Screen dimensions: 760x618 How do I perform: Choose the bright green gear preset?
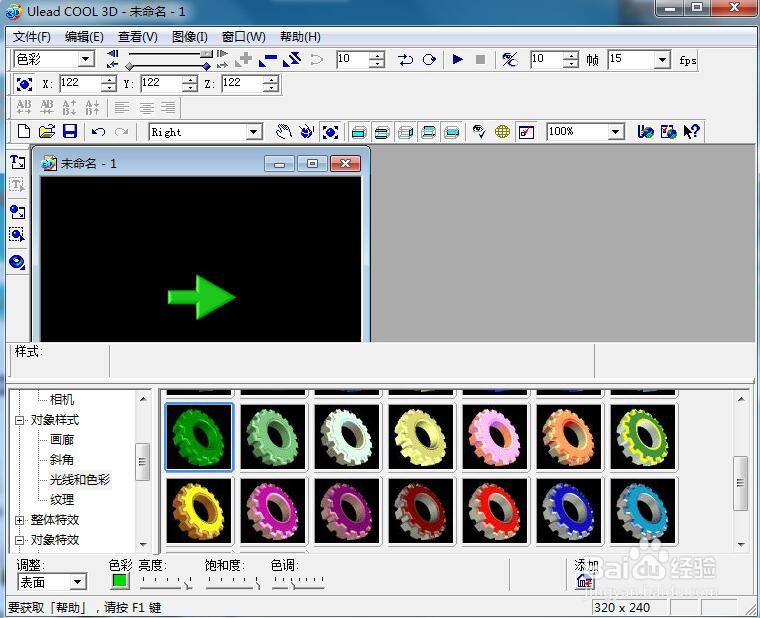point(199,437)
